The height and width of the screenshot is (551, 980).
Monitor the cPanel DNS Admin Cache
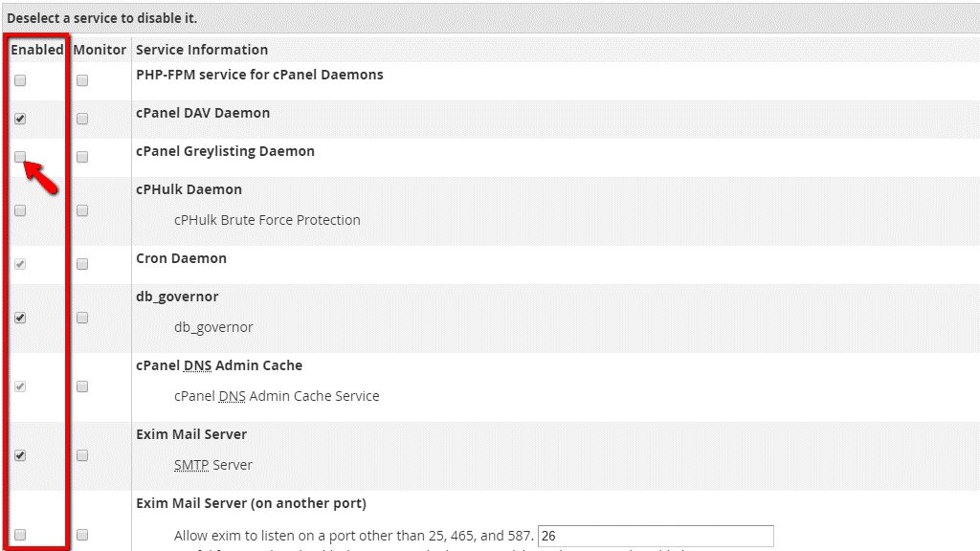coord(82,386)
